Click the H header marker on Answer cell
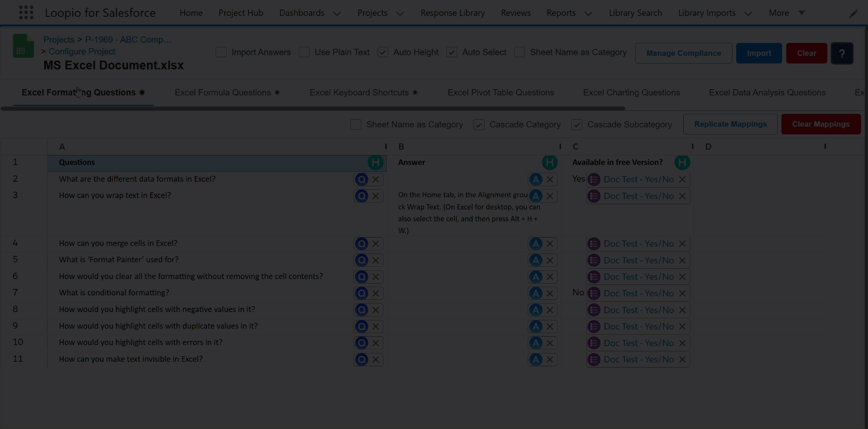 550,162
